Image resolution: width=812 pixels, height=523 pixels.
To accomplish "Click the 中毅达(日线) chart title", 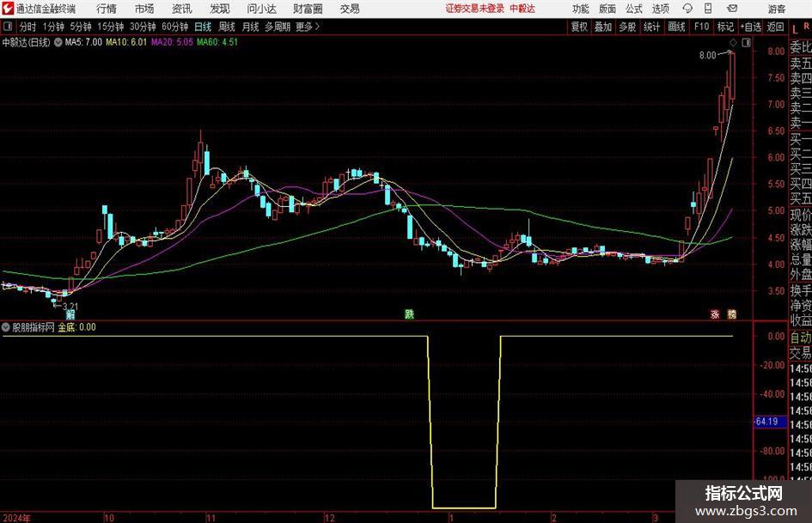I will point(27,42).
